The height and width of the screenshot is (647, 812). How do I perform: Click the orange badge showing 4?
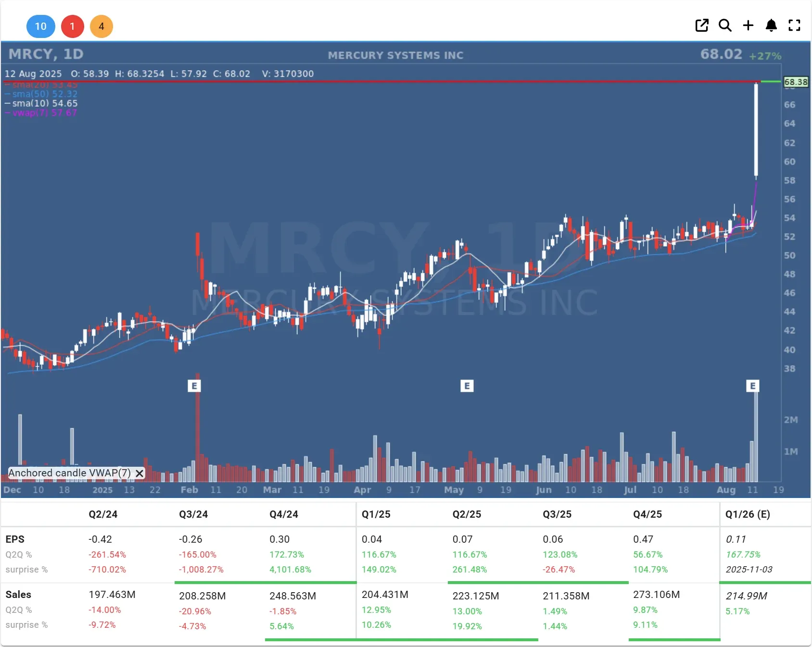[x=101, y=26]
